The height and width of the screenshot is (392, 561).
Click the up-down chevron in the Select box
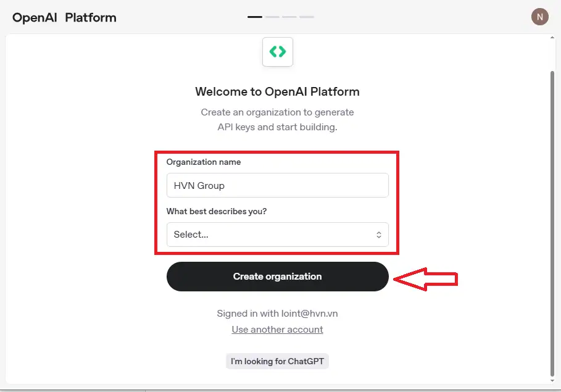(379, 235)
